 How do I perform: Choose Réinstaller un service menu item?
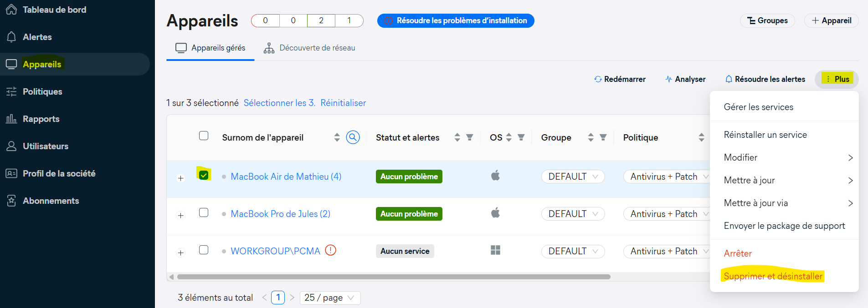pos(784,135)
